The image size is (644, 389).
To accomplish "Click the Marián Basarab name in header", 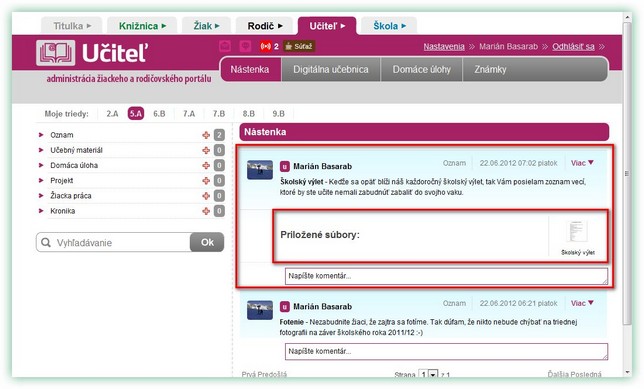I will tap(508, 46).
